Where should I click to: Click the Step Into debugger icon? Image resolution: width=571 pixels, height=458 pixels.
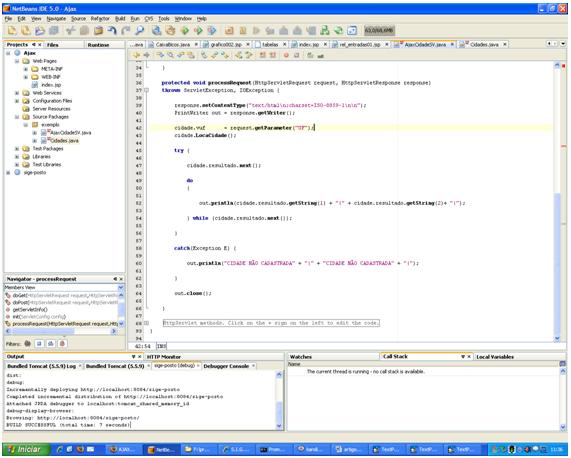point(284,31)
